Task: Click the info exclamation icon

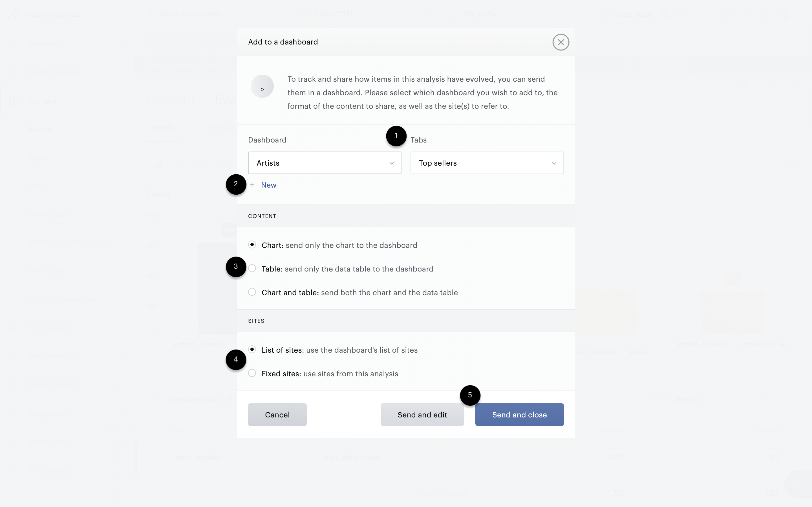Action: 262,86
